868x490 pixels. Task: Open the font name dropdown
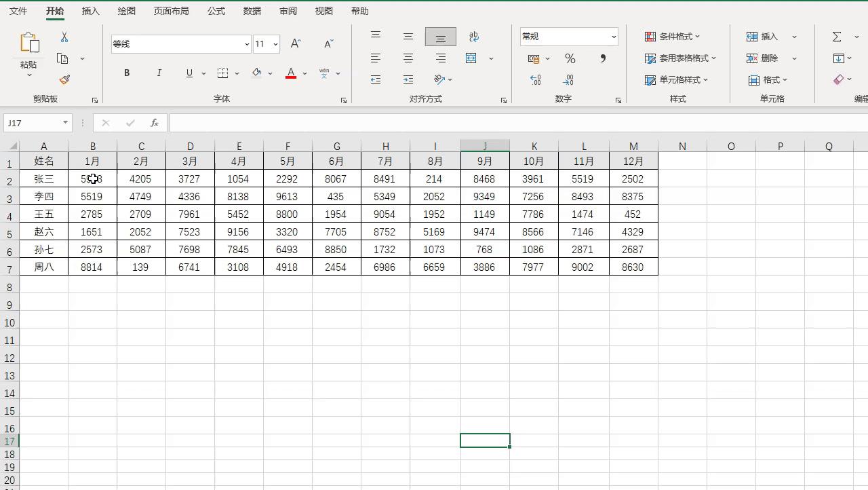246,43
